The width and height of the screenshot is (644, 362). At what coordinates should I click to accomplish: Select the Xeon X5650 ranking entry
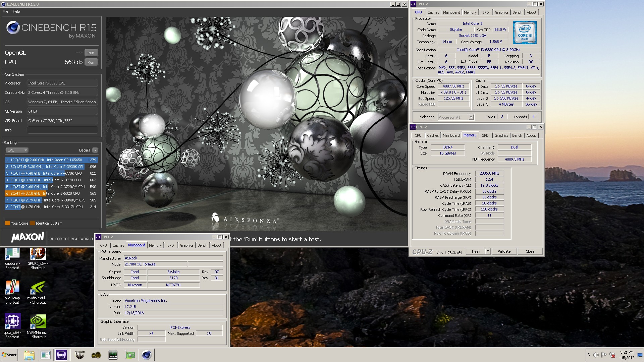[x=51, y=160]
